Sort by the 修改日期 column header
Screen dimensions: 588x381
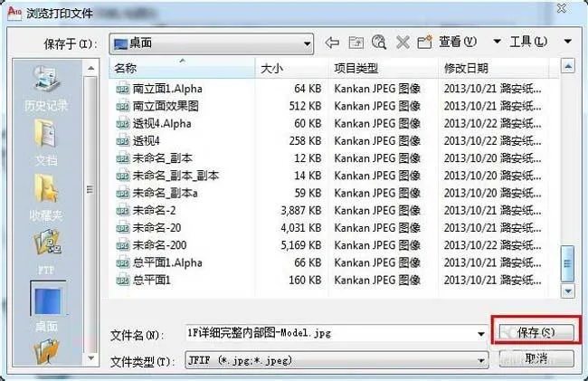pos(494,68)
